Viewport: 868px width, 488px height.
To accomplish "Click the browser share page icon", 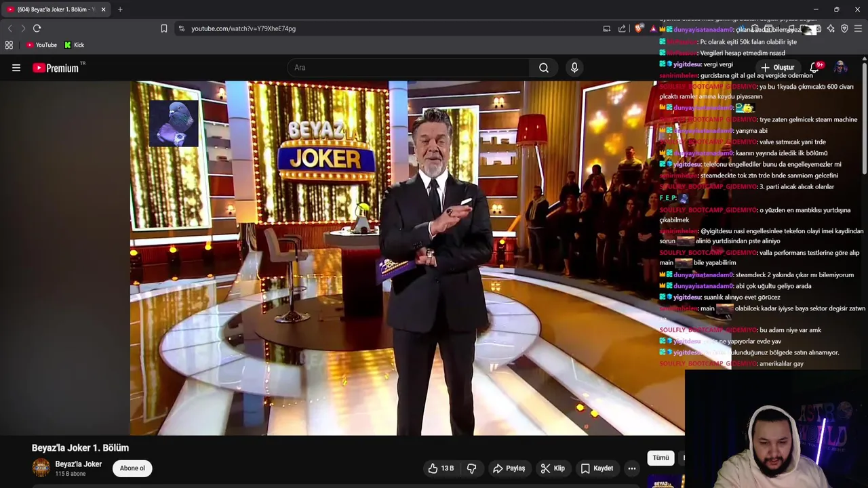I will (x=622, y=28).
